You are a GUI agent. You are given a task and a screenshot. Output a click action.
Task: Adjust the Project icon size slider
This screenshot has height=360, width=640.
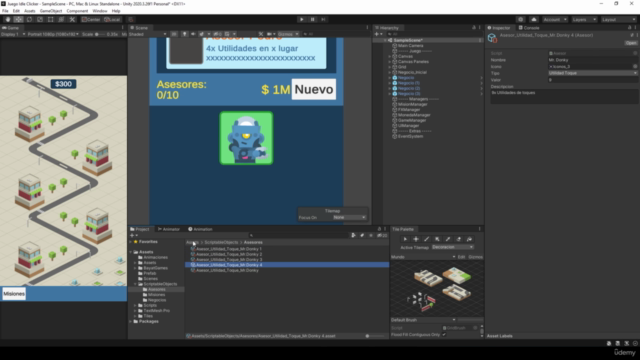(375, 336)
